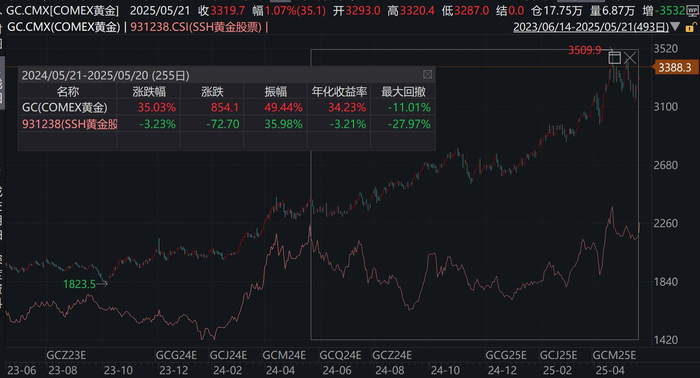Click the 25-02 time axis label
Viewport: 700px width, 378px height.
(557, 370)
